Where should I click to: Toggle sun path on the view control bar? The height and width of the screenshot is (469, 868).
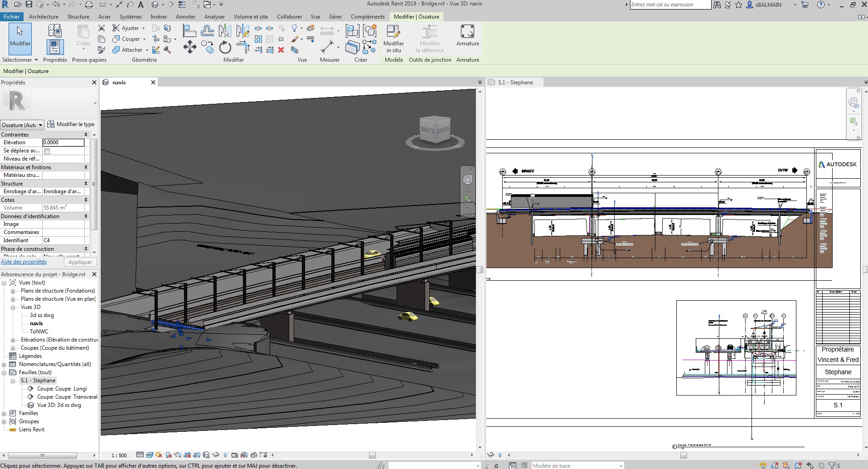click(x=158, y=455)
